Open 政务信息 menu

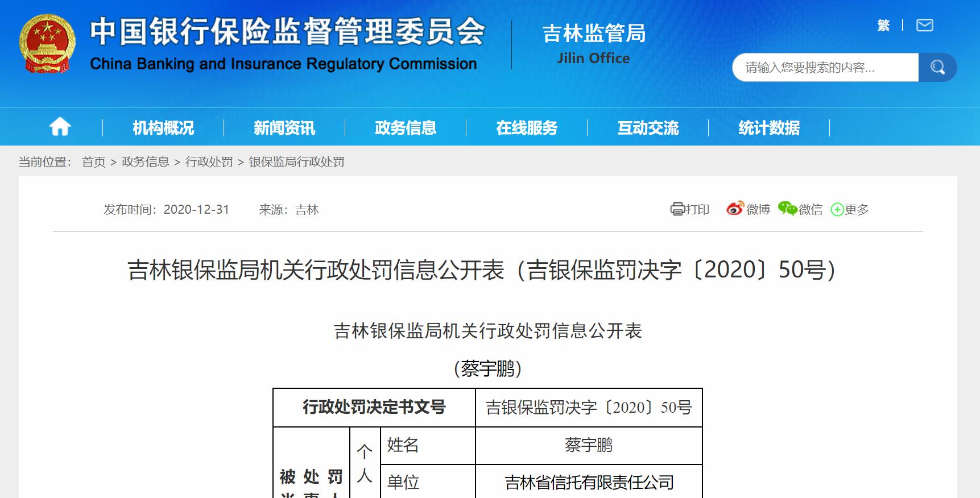click(406, 128)
